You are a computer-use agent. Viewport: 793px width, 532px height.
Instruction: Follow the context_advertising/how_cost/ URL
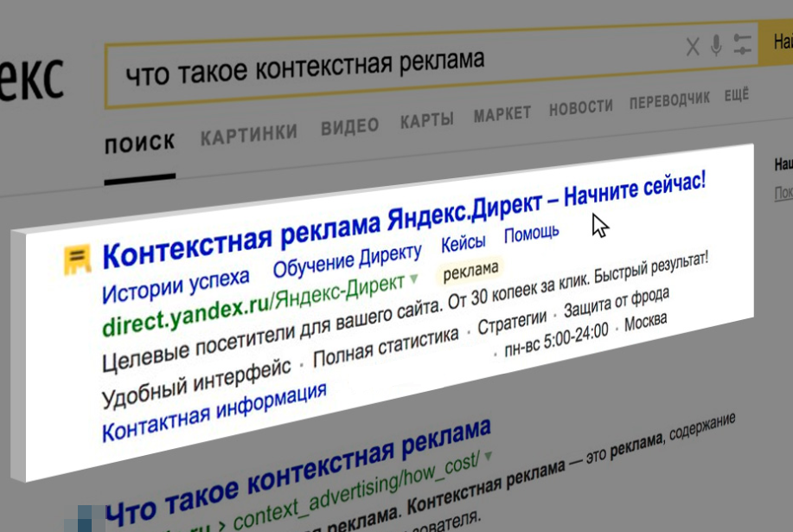355,492
